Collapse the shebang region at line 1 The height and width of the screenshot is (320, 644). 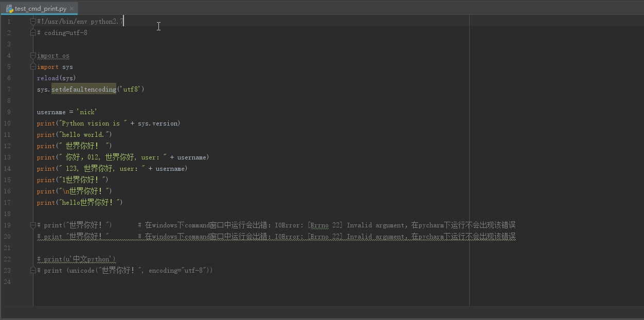pyautogui.click(x=32, y=21)
